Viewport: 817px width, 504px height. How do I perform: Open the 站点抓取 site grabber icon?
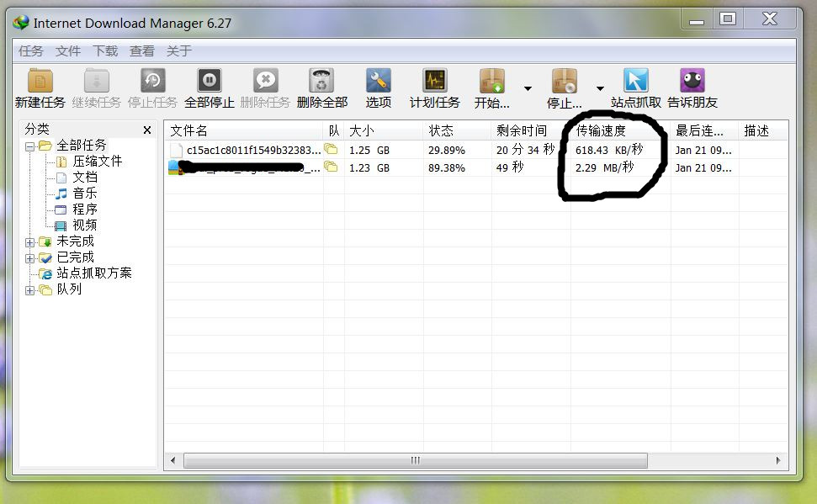click(x=635, y=81)
